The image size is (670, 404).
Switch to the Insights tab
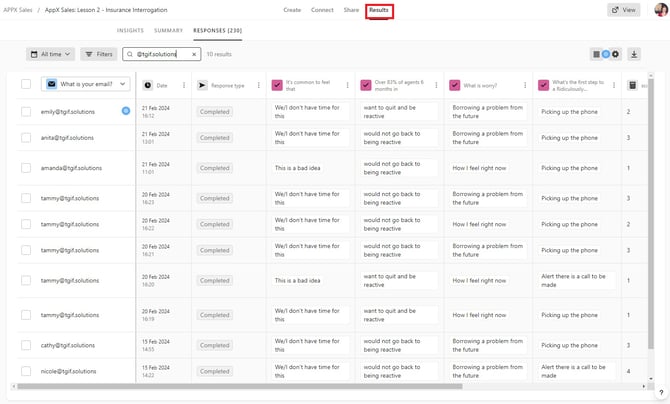(x=130, y=31)
